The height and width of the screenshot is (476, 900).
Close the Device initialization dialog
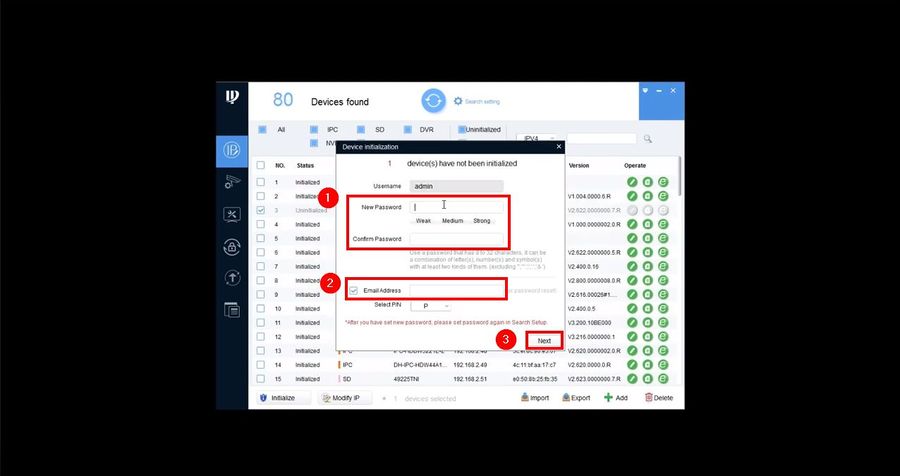tap(558, 147)
